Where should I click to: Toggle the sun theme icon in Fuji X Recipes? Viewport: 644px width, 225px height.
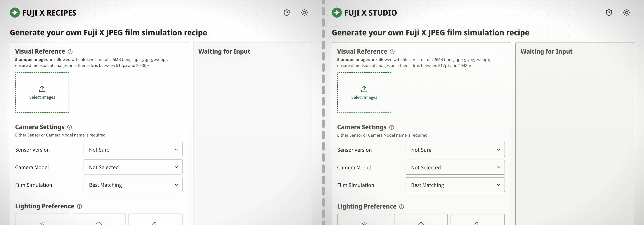[x=304, y=12]
